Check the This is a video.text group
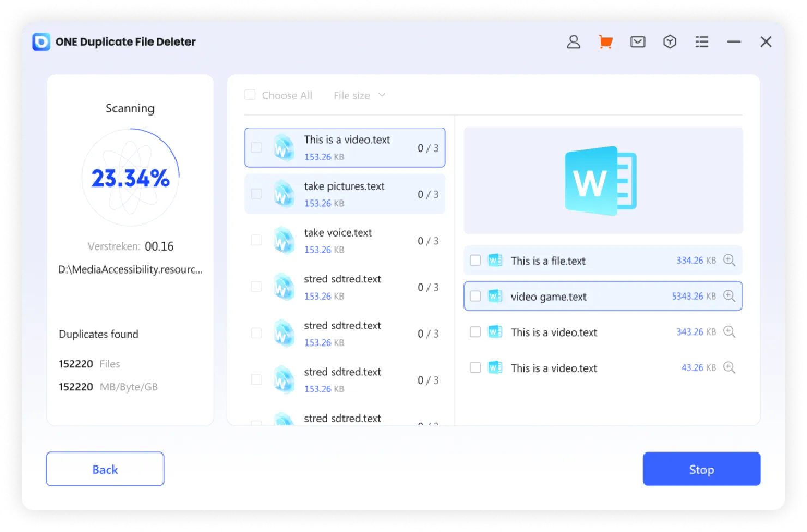Image resolution: width=807 pixels, height=532 pixels. (x=256, y=148)
